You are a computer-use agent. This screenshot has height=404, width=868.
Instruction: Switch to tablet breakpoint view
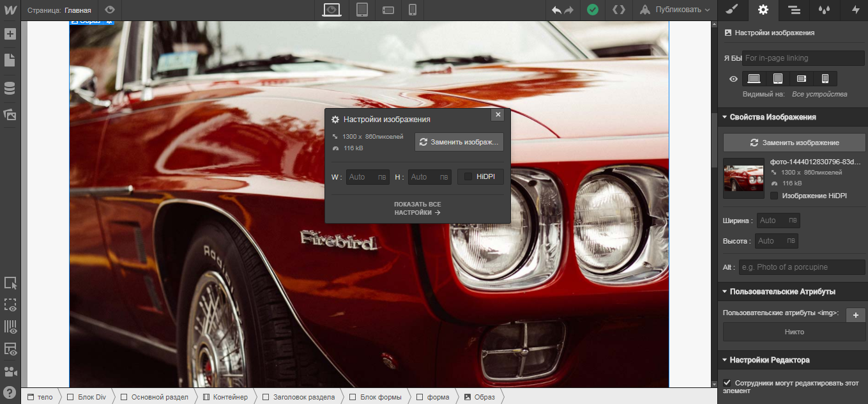click(x=362, y=10)
